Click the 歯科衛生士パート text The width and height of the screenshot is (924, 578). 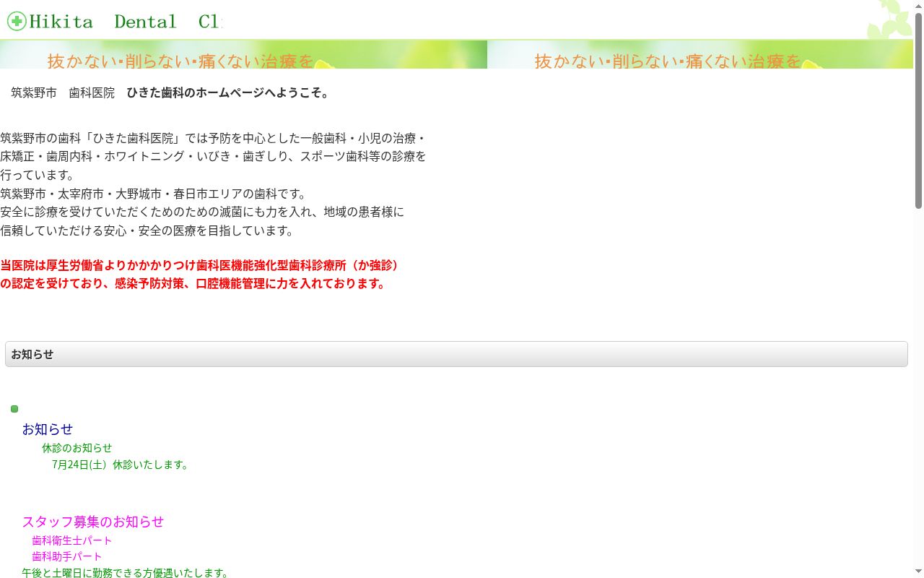(72, 540)
